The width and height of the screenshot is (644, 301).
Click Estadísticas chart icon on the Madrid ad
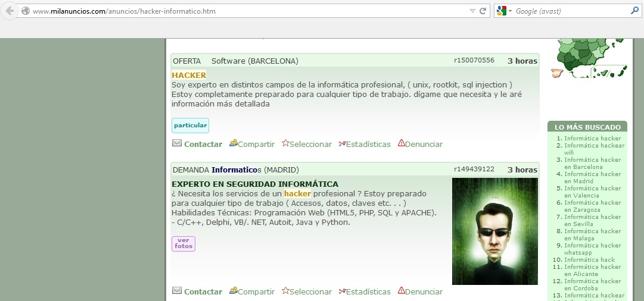[343, 291]
